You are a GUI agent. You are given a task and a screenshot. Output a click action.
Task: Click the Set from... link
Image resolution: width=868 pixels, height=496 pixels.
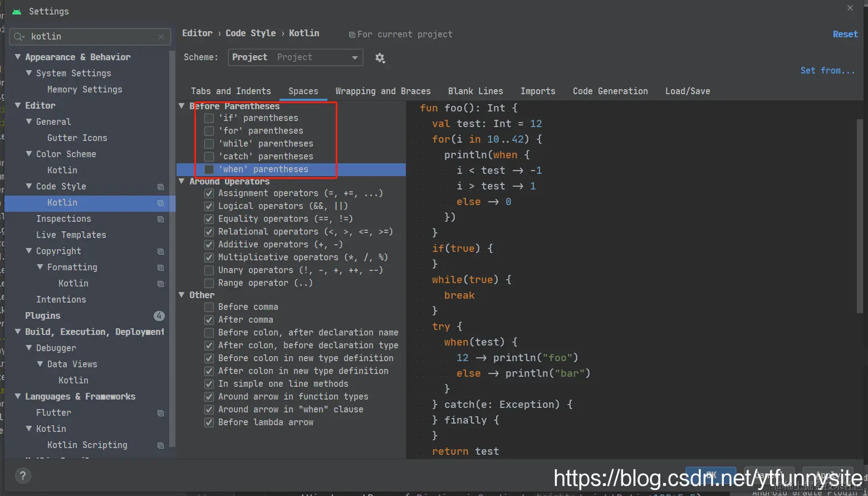tap(827, 71)
